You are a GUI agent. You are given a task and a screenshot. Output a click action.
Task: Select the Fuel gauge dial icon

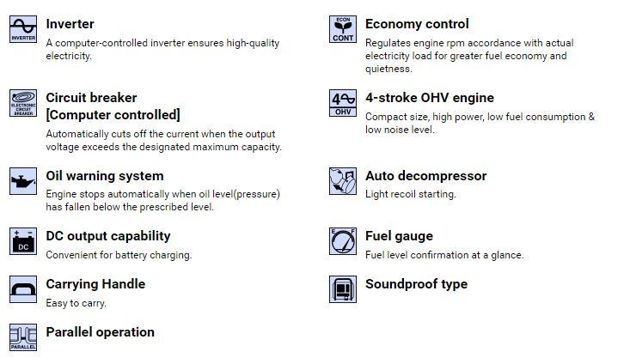tap(343, 241)
